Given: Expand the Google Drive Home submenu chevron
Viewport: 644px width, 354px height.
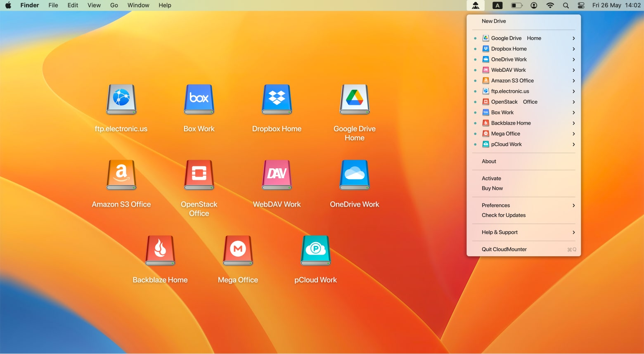Looking at the screenshot, I should pyautogui.click(x=573, y=38).
